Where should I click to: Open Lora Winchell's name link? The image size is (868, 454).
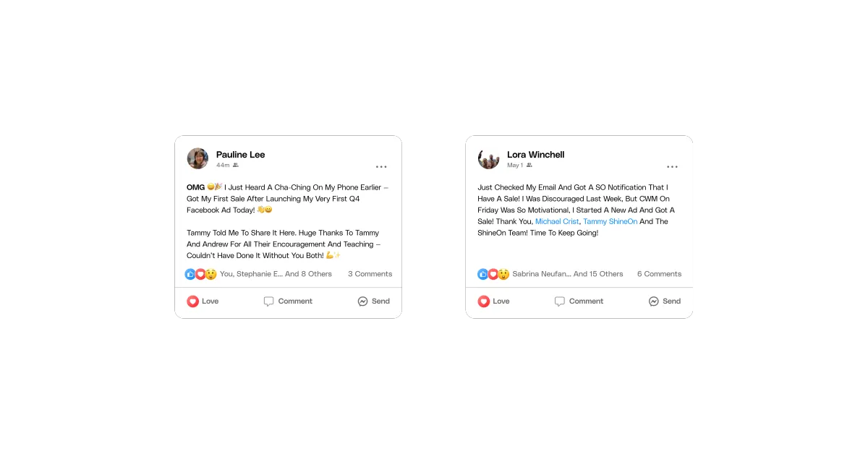point(536,155)
